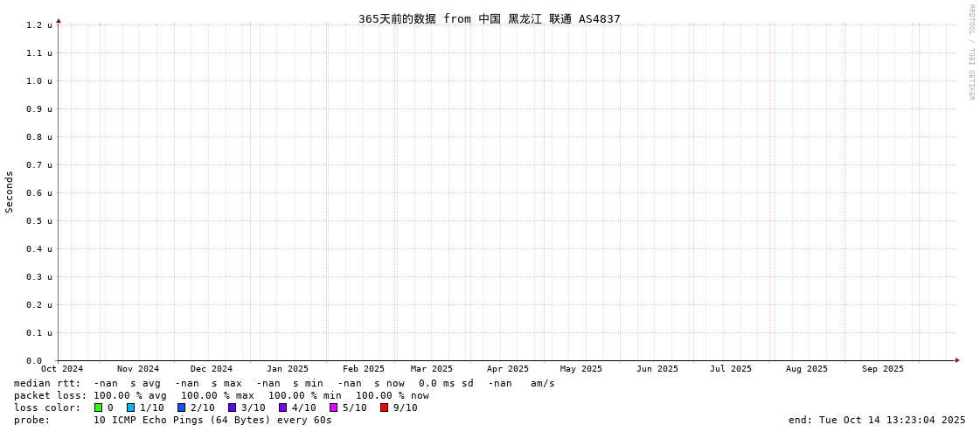Screen dimensions: 980x432
Task: Click the RRDTOOL / TOBI OETIKER watermark
Action: tap(971, 52)
